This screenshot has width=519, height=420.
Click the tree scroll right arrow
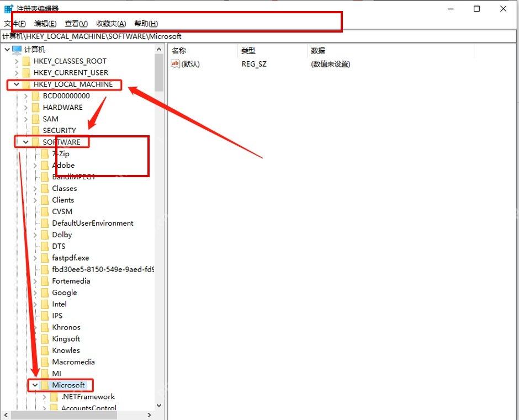click(149, 415)
